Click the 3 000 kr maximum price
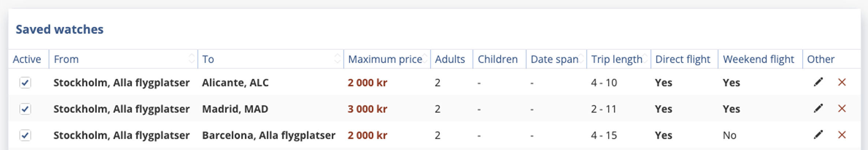Image resolution: width=868 pixels, height=150 pixels. click(x=367, y=109)
